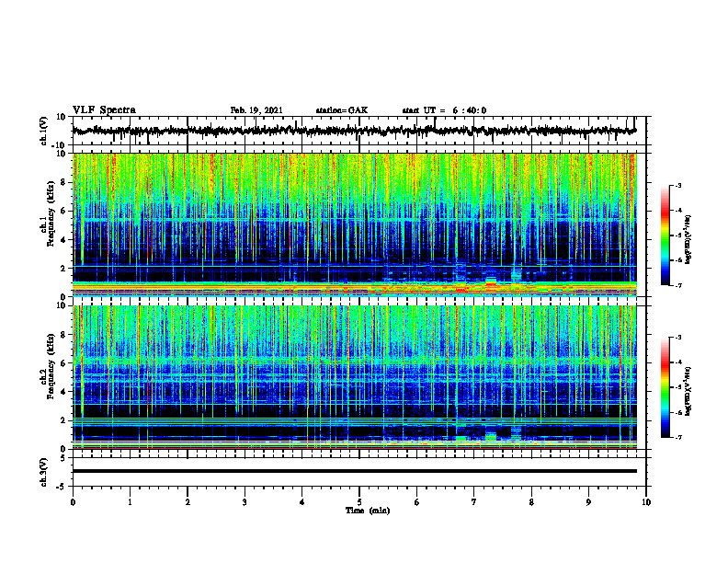Click the "VLF Spectra" title text
The width and height of the screenshot is (728, 563).
(104, 110)
